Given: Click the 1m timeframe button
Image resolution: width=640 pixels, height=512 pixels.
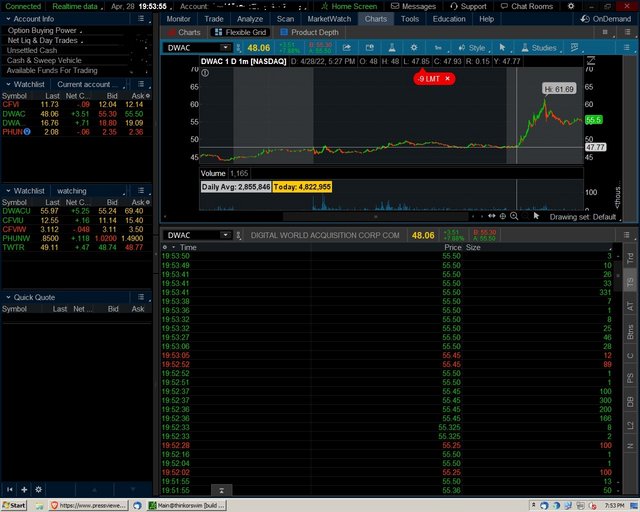Looking at the screenshot, I should tap(438, 48).
